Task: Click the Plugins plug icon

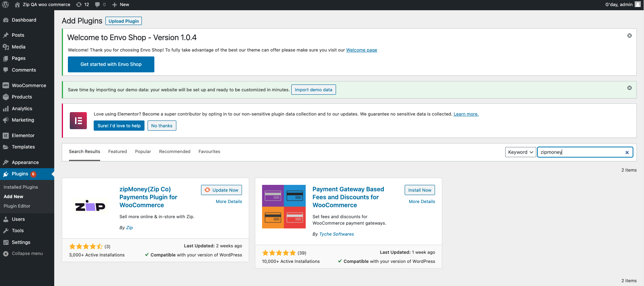Action: pos(6,174)
